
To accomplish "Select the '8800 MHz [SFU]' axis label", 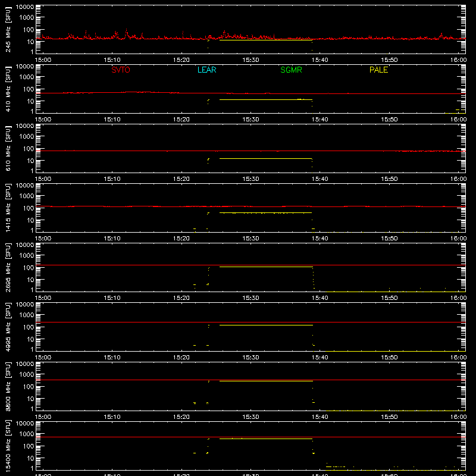I will (8, 386).
